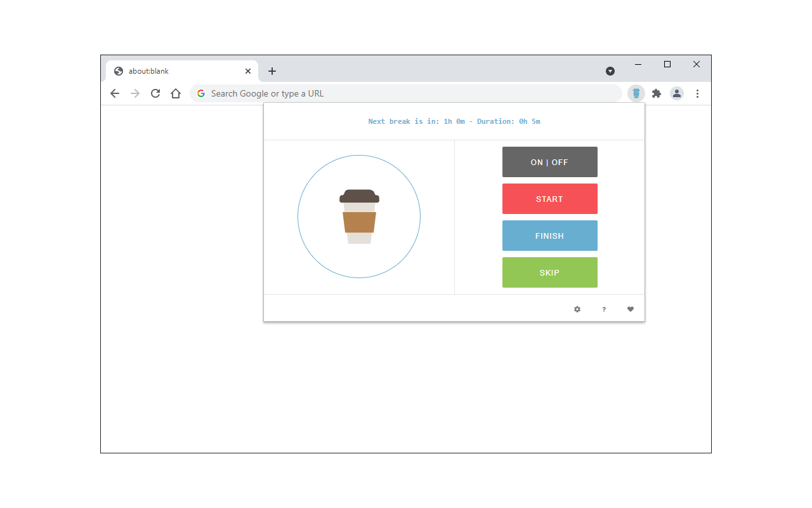Open Help via the question mark icon
This screenshot has height=508, width=812.
pyautogui.click(x=603, y=309)
